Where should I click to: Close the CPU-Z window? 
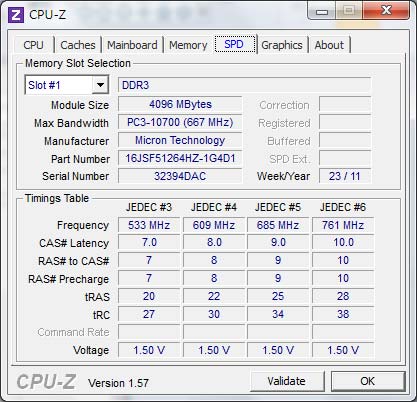tap(386, 11)
